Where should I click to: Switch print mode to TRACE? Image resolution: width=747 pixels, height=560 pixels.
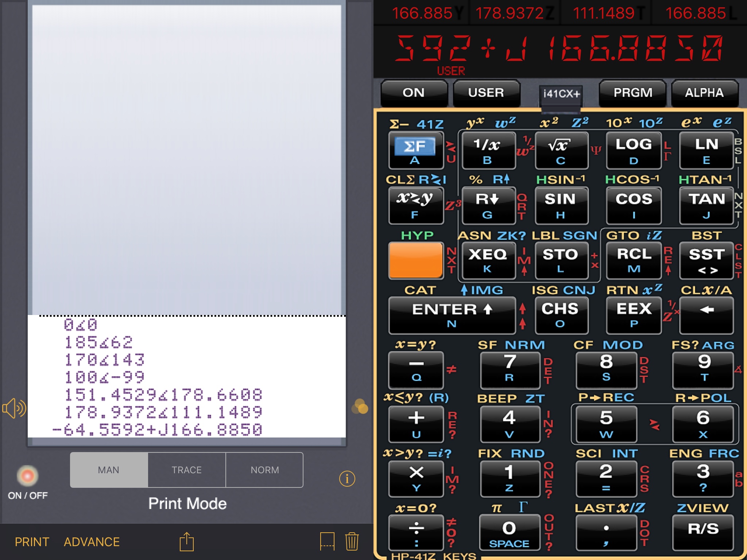click(x=187, y=470)
